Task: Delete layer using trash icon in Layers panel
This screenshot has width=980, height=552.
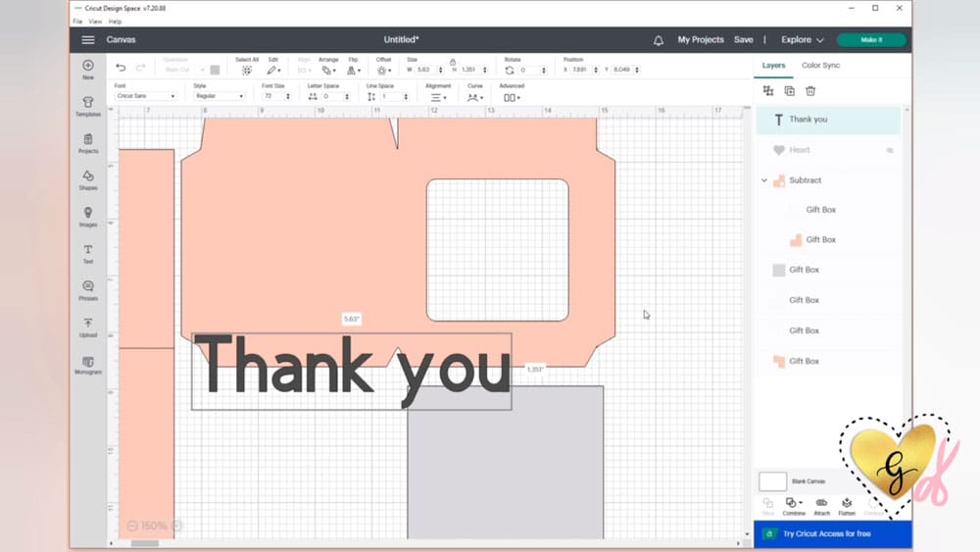Action: pos(810,91)
